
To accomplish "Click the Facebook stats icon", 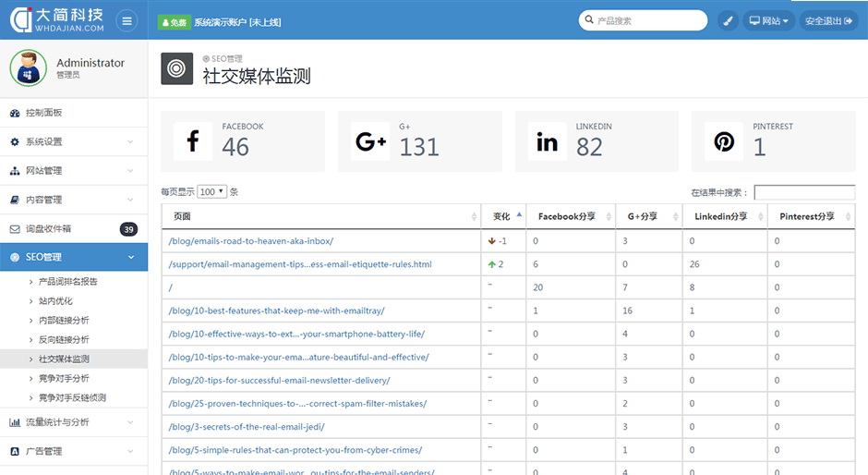I will pos(193,141).
